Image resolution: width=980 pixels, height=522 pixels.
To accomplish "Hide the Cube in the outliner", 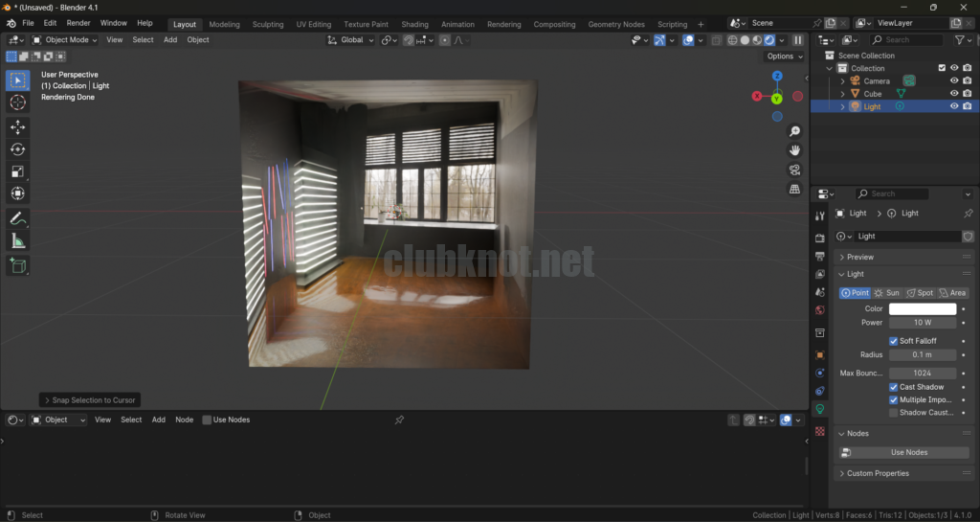I will pyautogui.click(x=953, y=94).
